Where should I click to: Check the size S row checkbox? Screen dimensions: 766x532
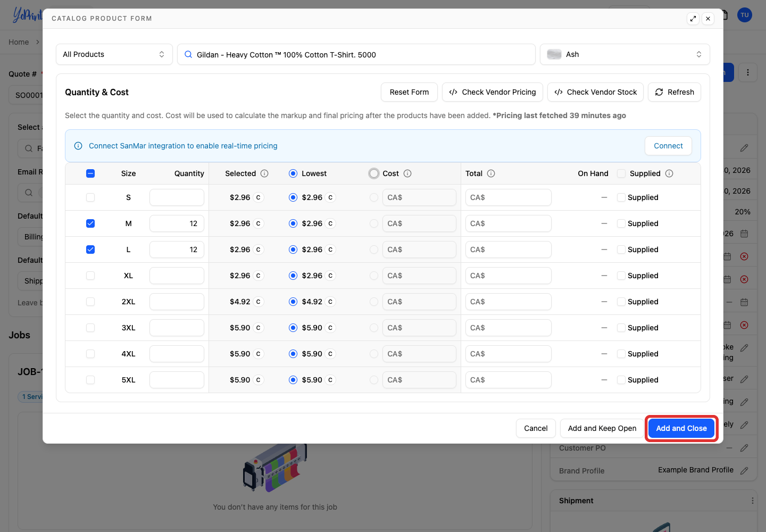90,197
